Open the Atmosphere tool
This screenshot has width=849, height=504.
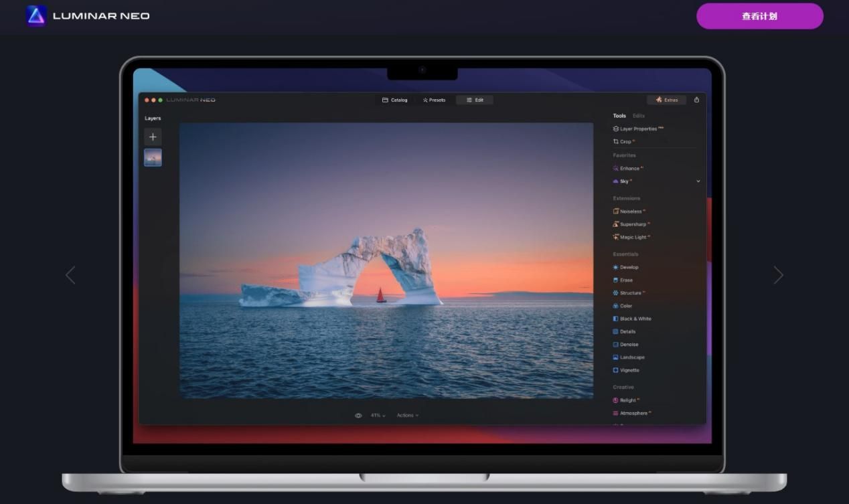click(x=632, y=413)
